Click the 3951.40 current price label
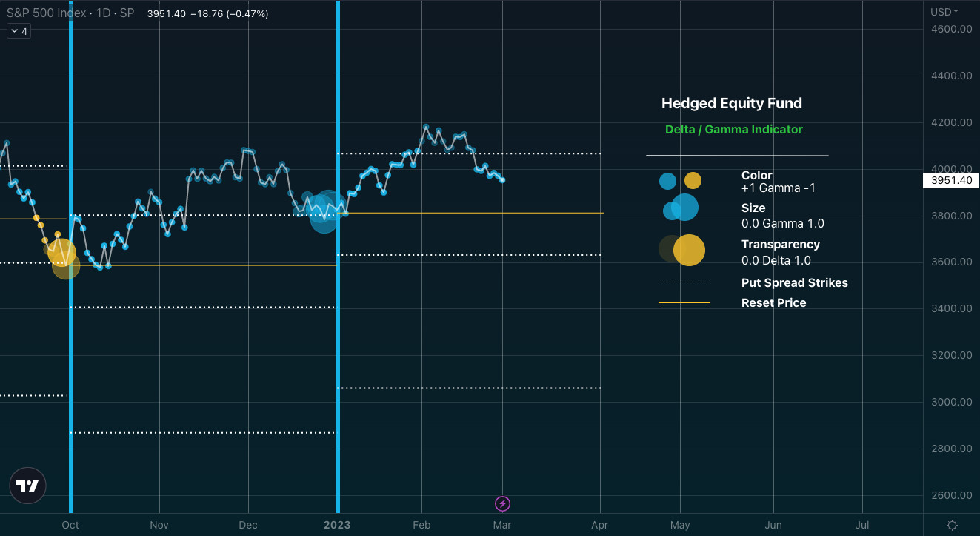 pyautogui.click(x=951, y=180)
